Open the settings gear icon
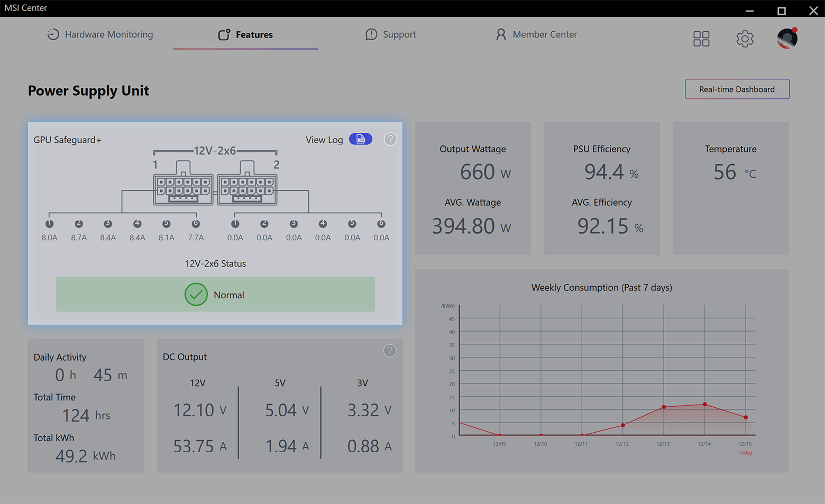Image resolution: width=825 pixels, height=504 pixels. coord(745,39)
